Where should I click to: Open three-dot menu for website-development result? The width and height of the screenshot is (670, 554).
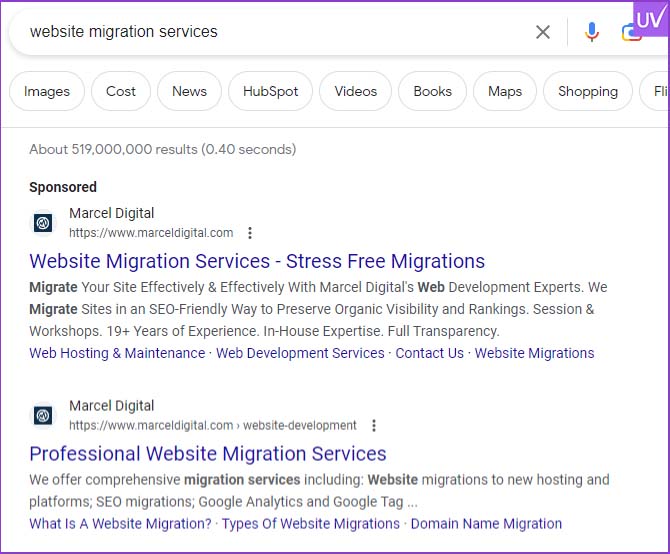tap(374, 425)
